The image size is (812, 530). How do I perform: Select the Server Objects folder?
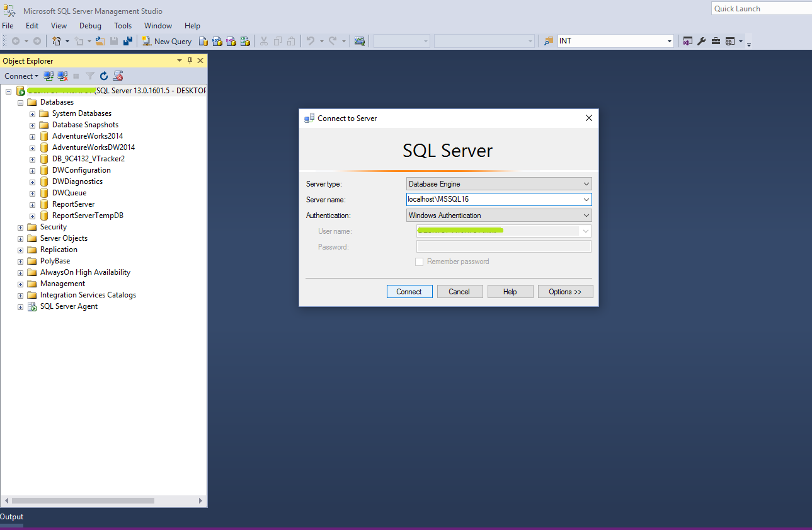tap(64, 238)
